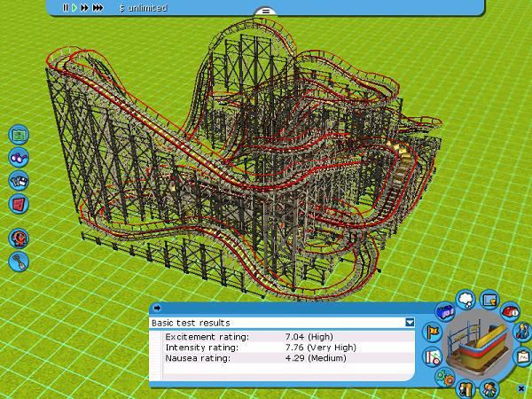
Task: Open the ride entrance and exit icon
Action: (x=465, y=389)
